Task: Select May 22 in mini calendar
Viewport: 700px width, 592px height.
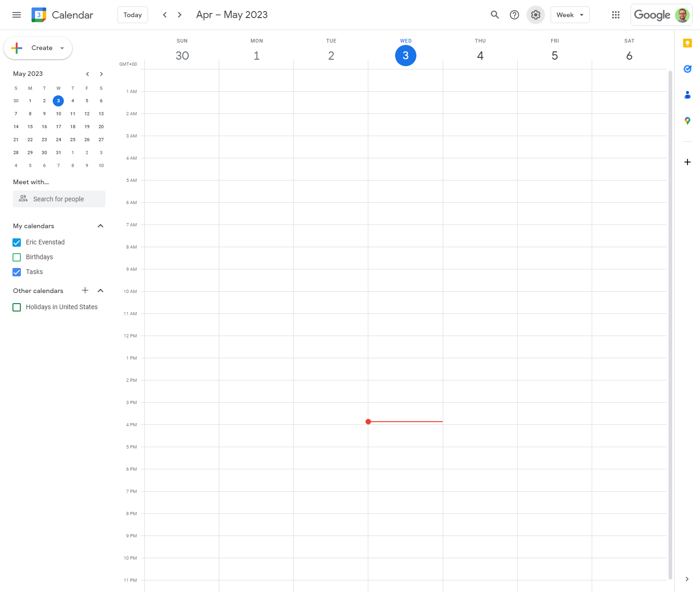Action: tap(30, 140)
